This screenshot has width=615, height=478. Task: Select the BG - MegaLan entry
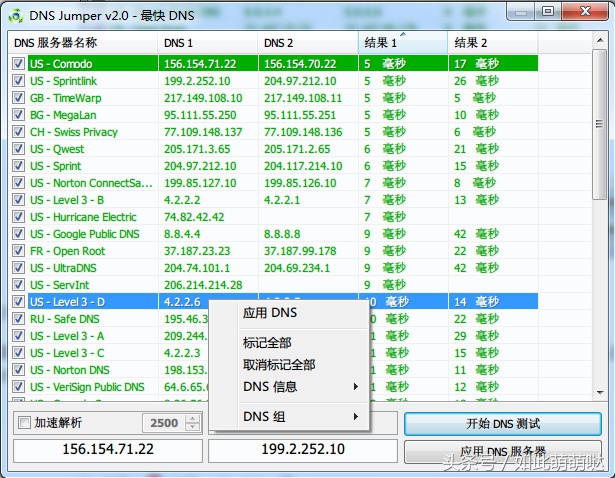click(x=63, y=115)
